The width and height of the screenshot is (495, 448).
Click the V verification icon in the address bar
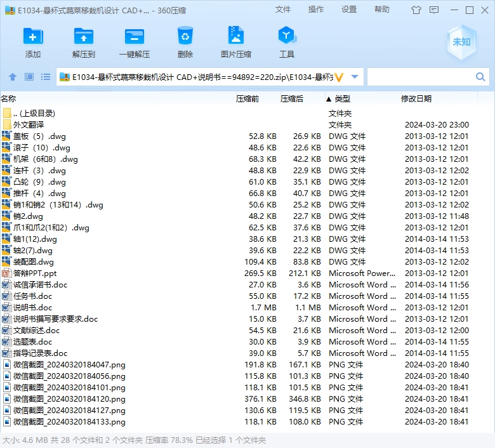pyautogui.click(x=339, y=77)
